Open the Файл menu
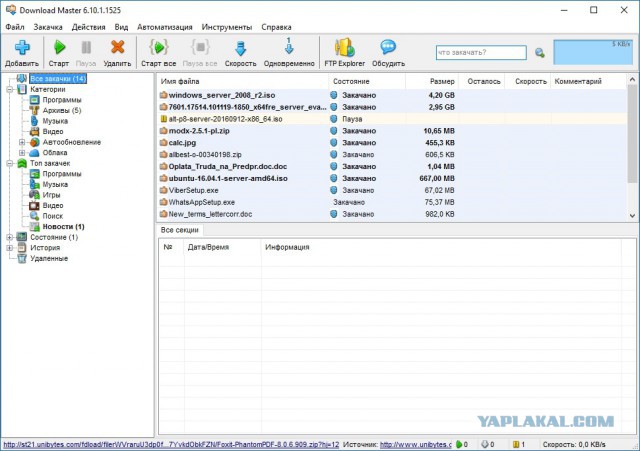The image size is (640, 451). tap(15, 27)
